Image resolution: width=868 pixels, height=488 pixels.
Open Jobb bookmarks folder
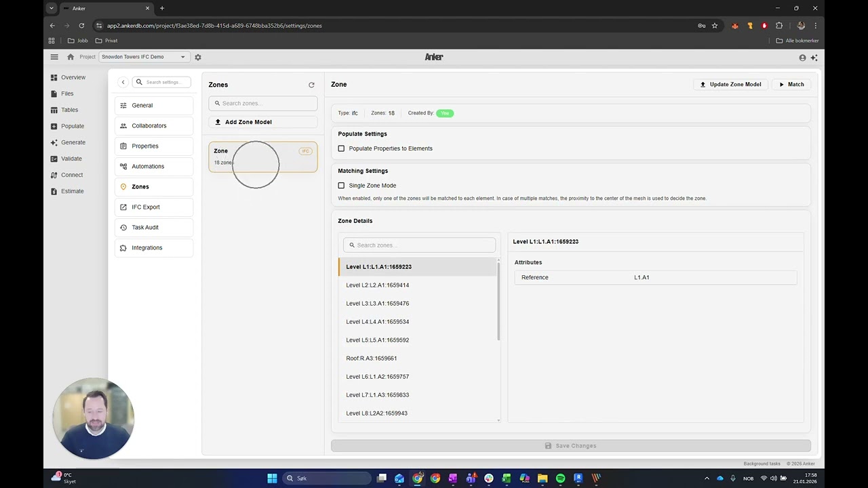[x=78, y=41]
